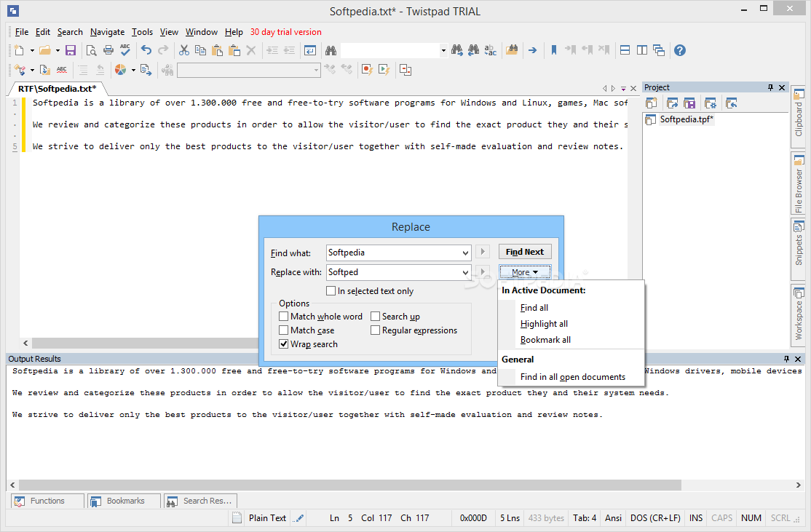Enable Search up checkbox
The width and height of the screenshot is (811, 532).
point(376,316)
